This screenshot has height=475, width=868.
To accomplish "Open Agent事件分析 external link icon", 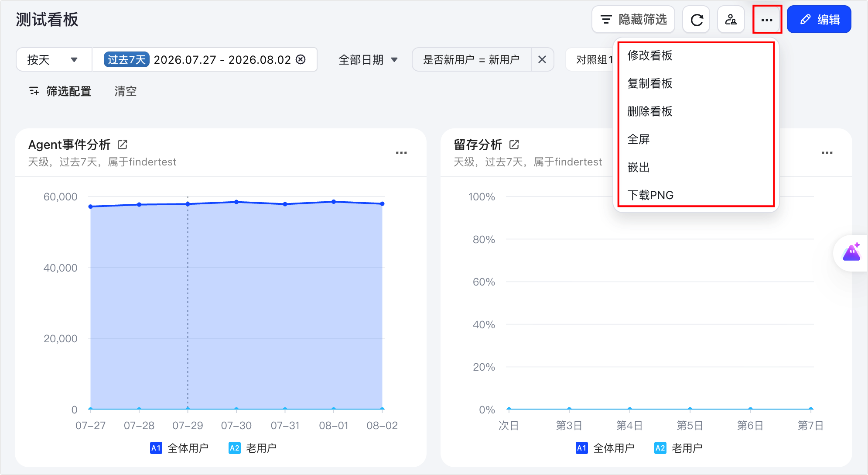I will 123,145.
